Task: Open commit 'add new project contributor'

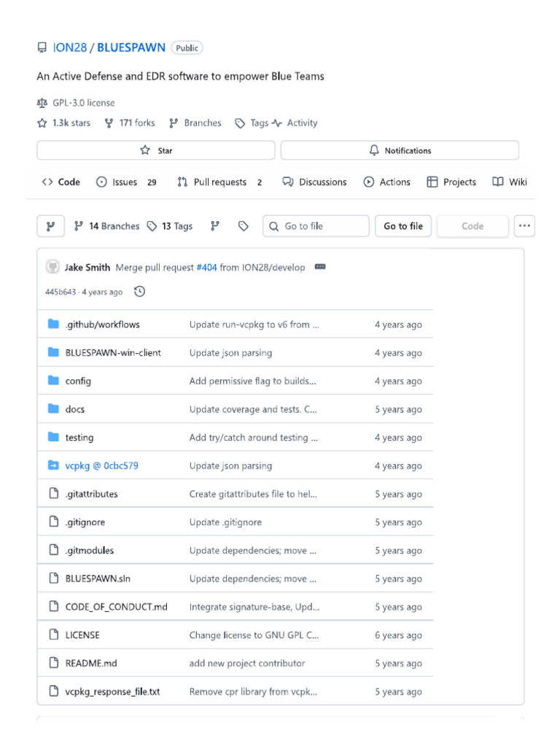Action: (x=247, y=663)
